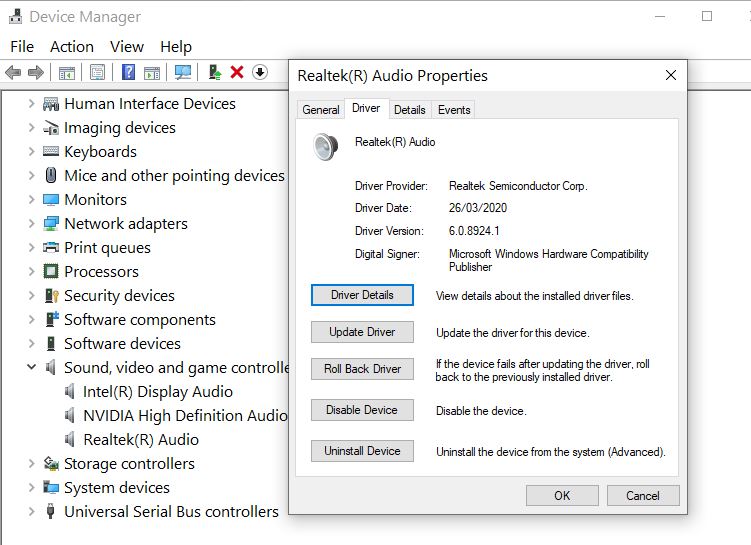This screenshot has height=545, width=751.
Task: Click Scan for hardware changes monitor icon
Action: point(183,72)
